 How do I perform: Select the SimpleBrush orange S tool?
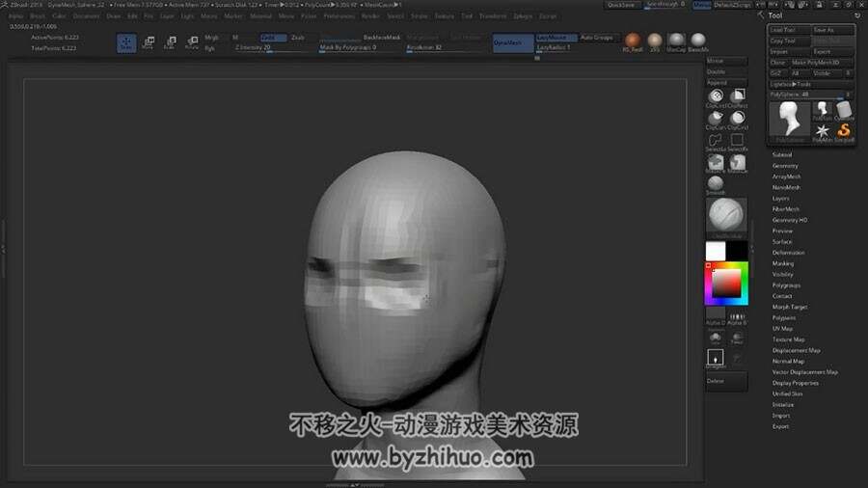click(x=844, y=131)
